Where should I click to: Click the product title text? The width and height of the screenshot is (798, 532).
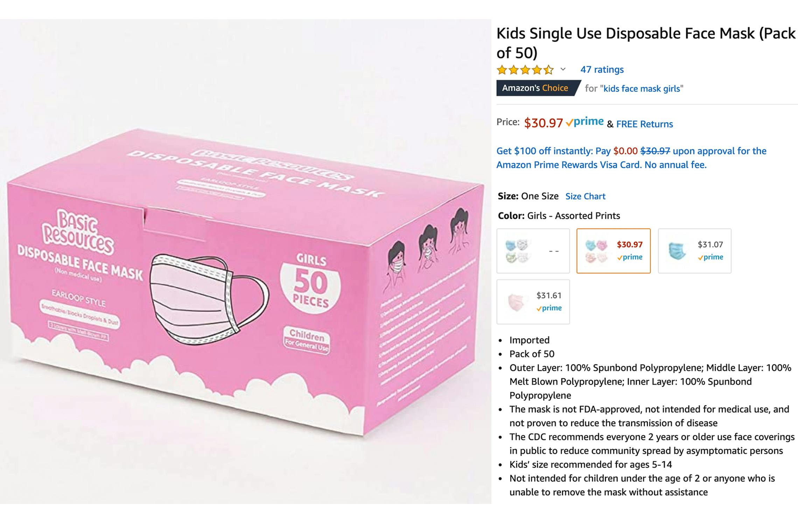click(x=646, y=43)
